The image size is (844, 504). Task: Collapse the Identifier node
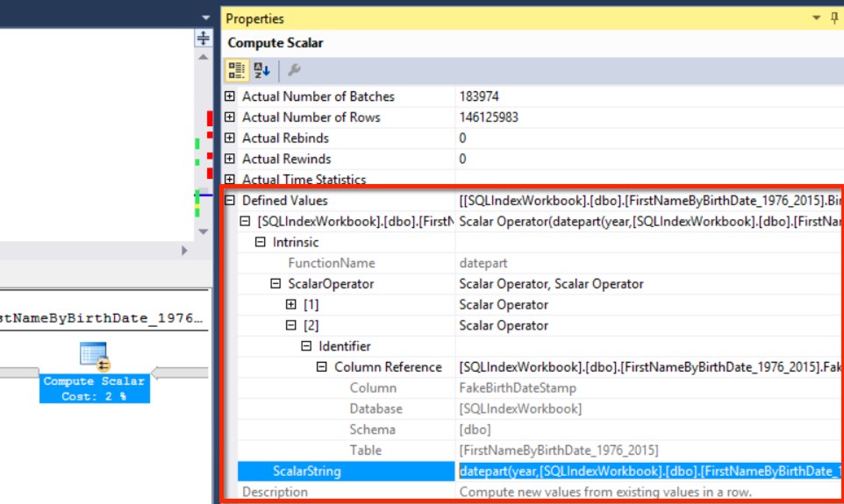306,346
